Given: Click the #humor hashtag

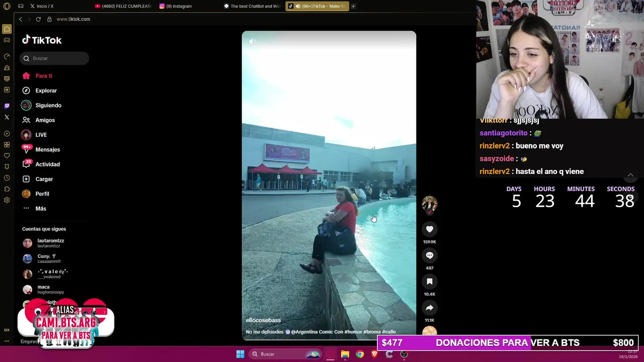Looking at the screenshot, I should click(354, 332).
